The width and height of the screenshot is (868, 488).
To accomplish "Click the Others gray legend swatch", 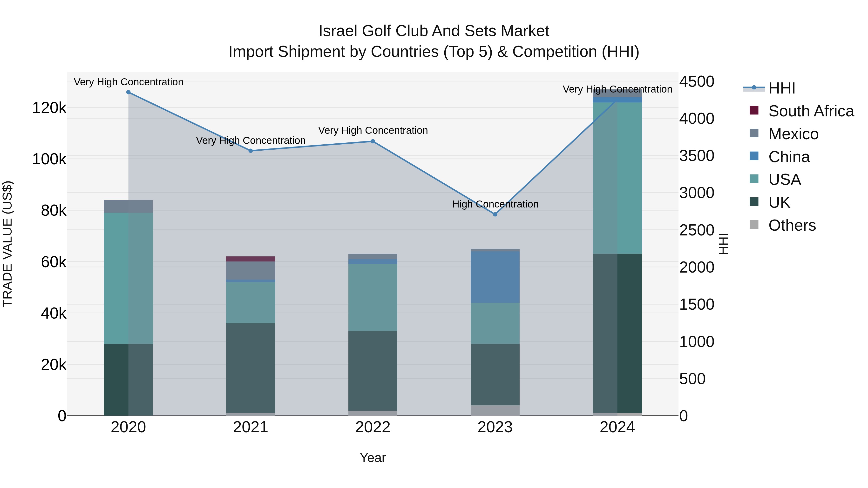I will coord(754,224).
